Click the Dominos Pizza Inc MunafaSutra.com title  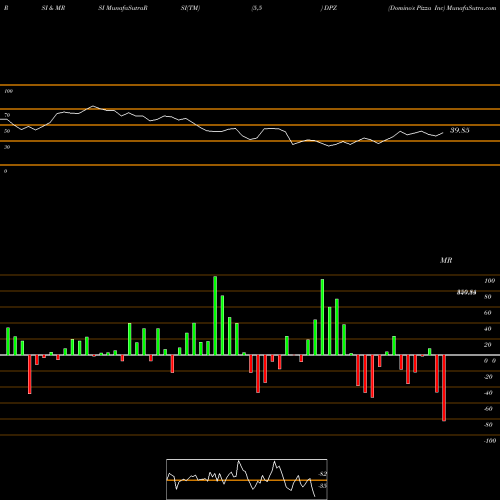442,8
